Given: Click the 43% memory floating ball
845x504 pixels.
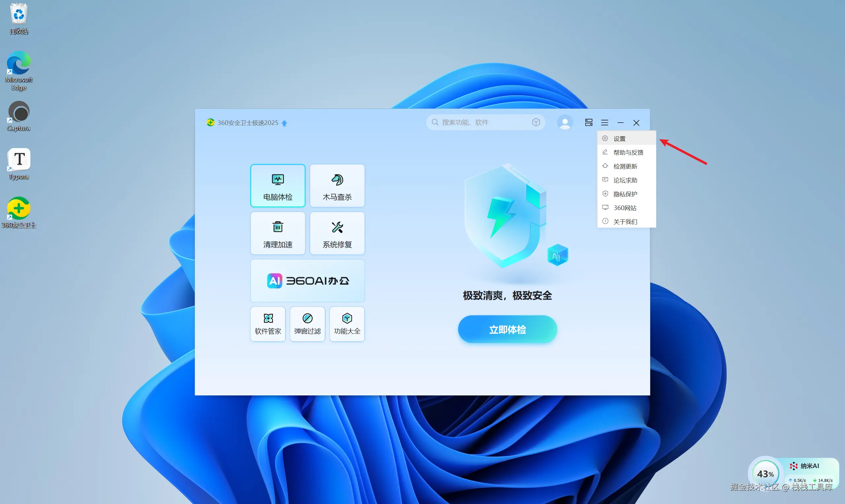Looking at the screenshot, I should pos(765,473).
